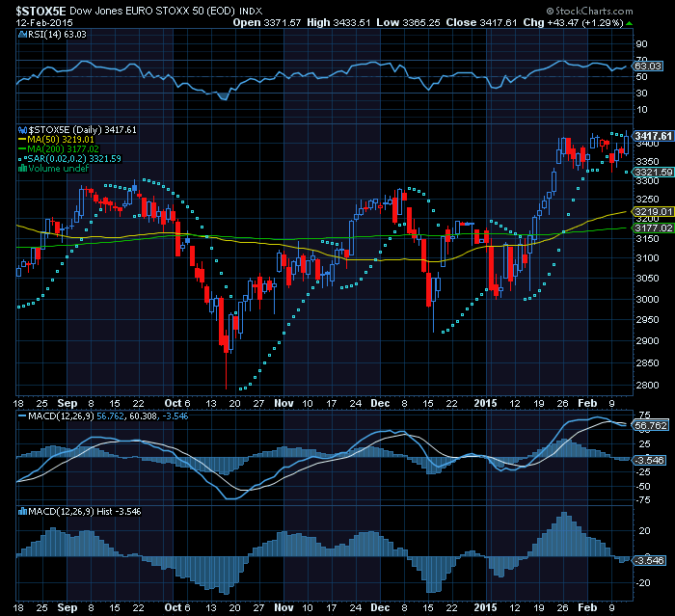Click the green up-arrow change indicator
The width and height of the screenshot is (675, 616).
click(x=630, y=23)
